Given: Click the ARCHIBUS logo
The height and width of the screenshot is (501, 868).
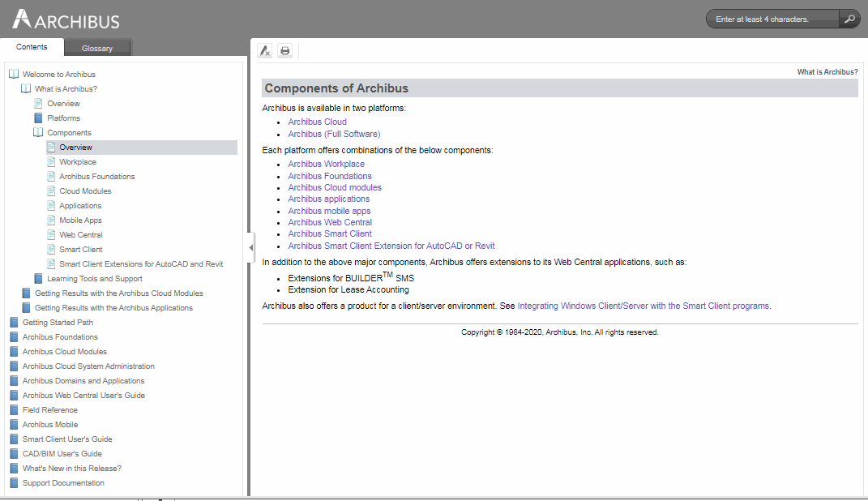Looking at the screenshot, I should (65, 19).
